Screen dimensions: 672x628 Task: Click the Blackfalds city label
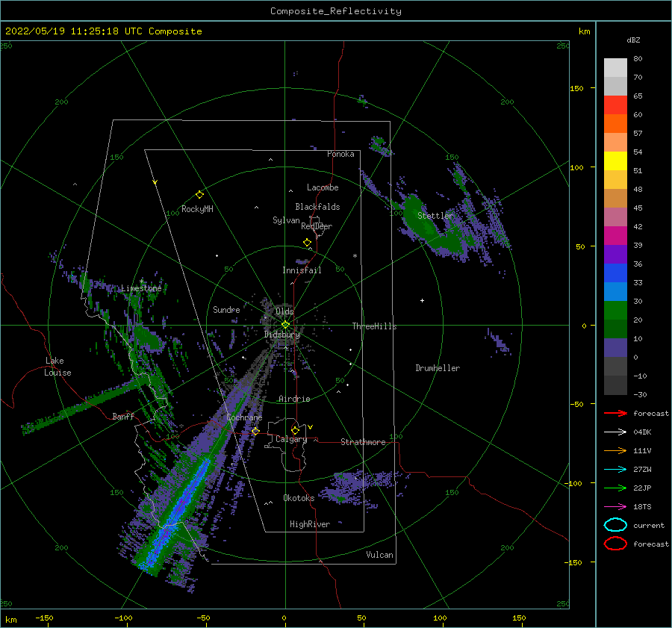point(317,207)
